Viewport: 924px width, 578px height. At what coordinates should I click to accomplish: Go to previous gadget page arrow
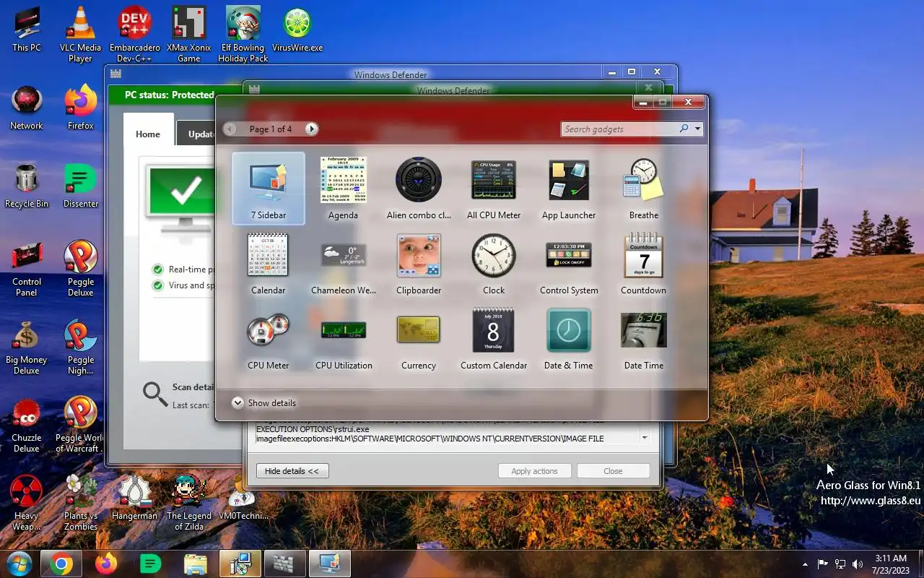point(230,129)
